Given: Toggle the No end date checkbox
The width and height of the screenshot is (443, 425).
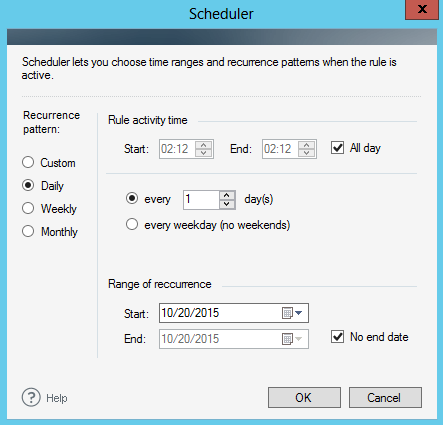Looking at the screenshot, I should point(337,337).
